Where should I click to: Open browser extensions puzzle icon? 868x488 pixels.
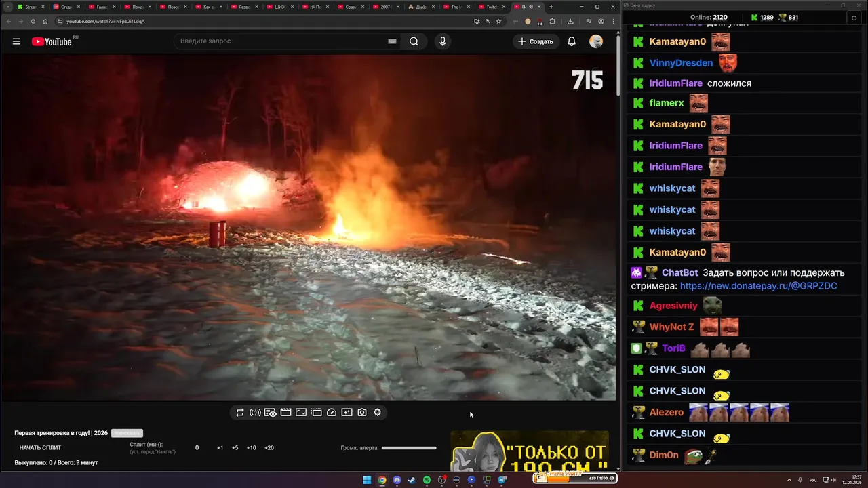(x=552, y=21)
